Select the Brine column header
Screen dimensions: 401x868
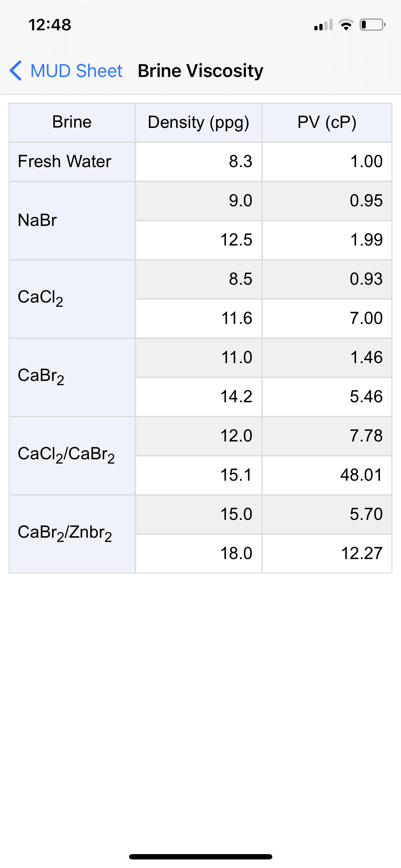click(x=72, y=122)
